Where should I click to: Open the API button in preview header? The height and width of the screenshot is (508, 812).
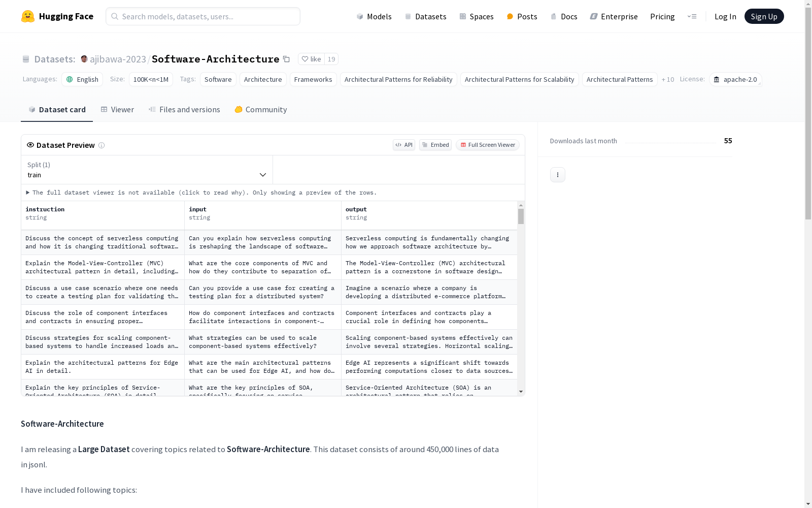point(404,145)
